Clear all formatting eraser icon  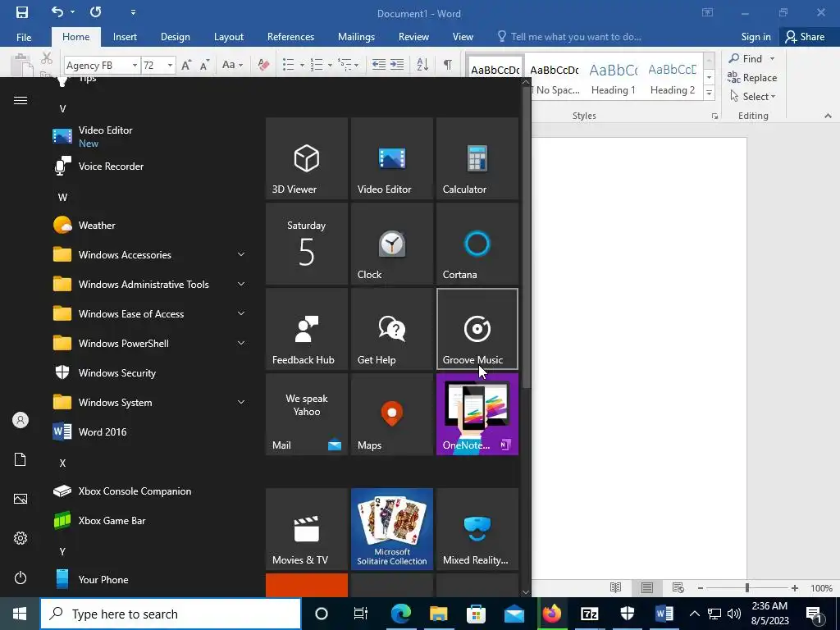(263, 65)
